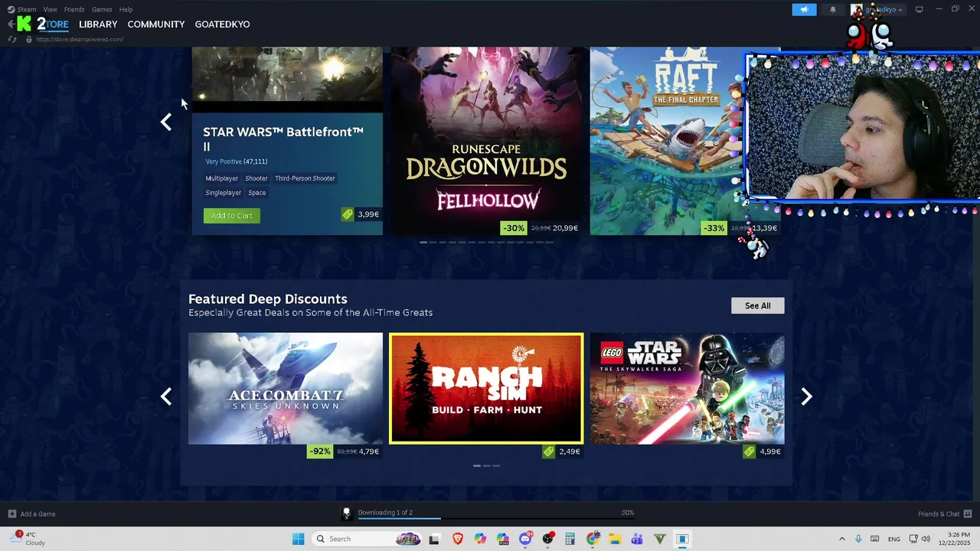Open the Steam announcements megaphone button
The width and height of the screenshot is (980, 551).
tap(804, 9)
